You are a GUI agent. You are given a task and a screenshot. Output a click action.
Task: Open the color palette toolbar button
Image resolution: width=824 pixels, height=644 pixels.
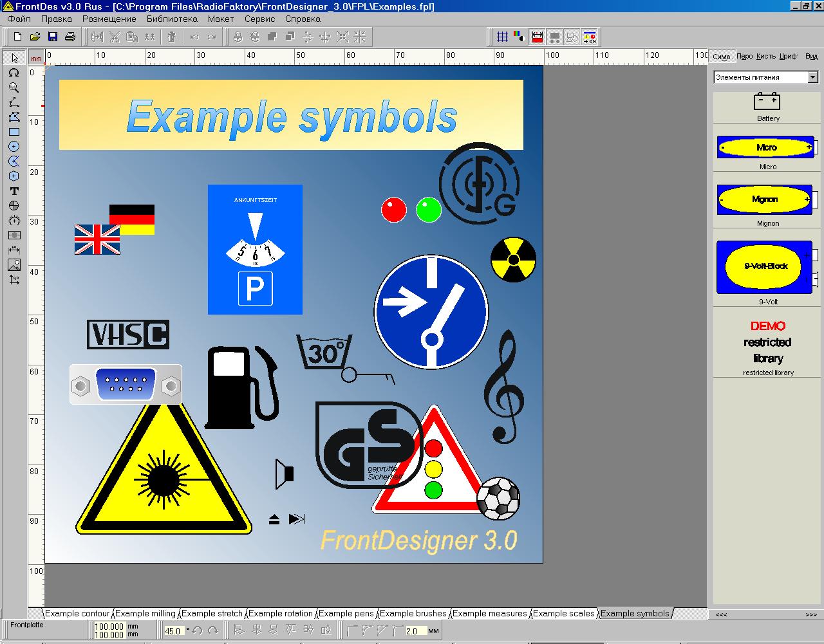[520, 37]
